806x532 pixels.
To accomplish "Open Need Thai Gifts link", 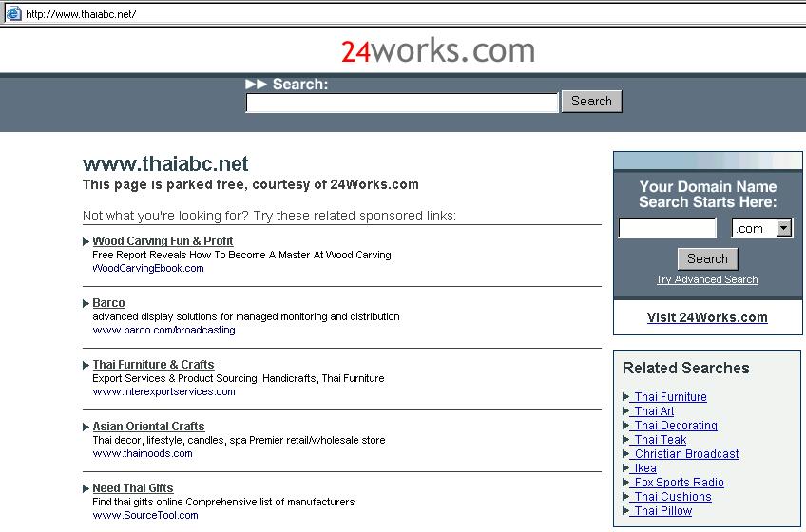I will tap(133, 487).
